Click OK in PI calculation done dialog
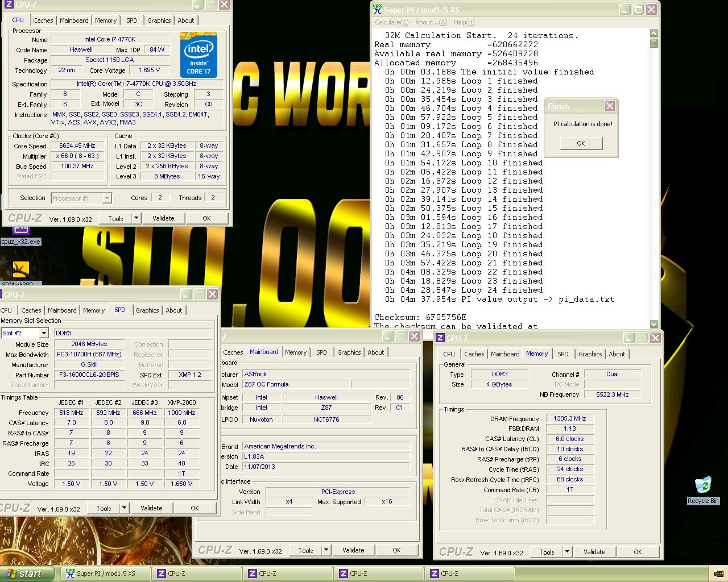This screenshot has width=728, height=582. click(581, 143)
